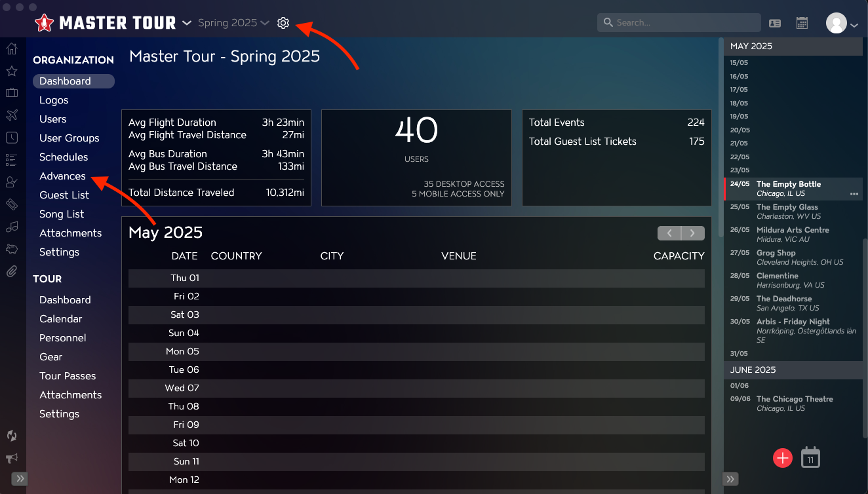
Task: Expand the user account menu chevron
Action: (854, 26)
